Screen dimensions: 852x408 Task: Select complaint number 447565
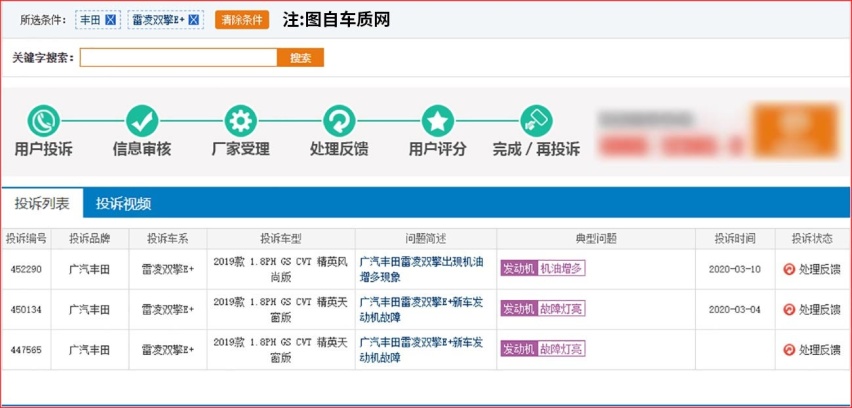tap(26, 350)
